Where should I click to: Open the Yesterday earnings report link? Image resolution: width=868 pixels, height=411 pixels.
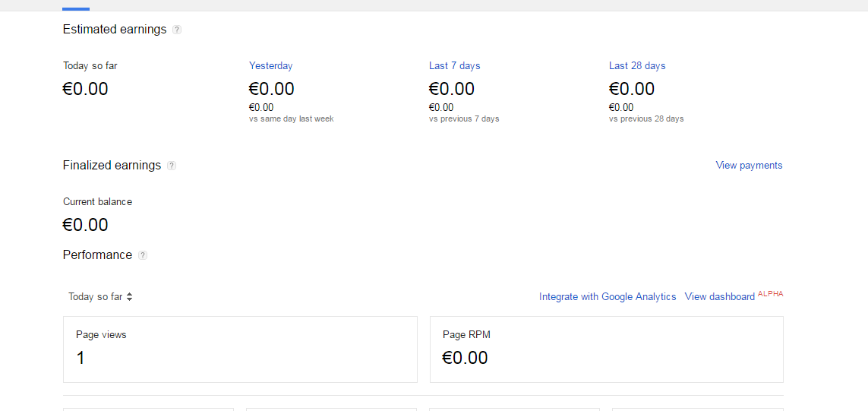coord(270,66)
